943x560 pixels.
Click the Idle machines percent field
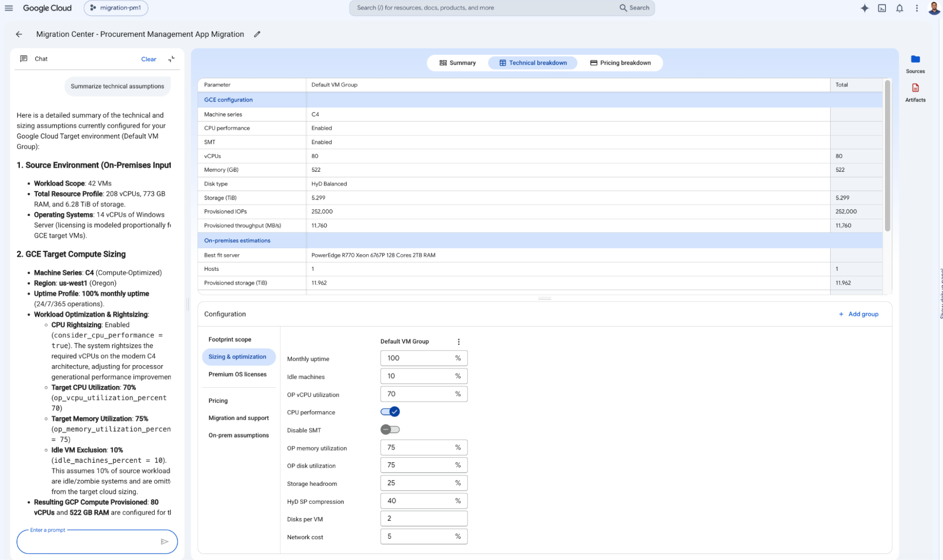pos(424,376)
